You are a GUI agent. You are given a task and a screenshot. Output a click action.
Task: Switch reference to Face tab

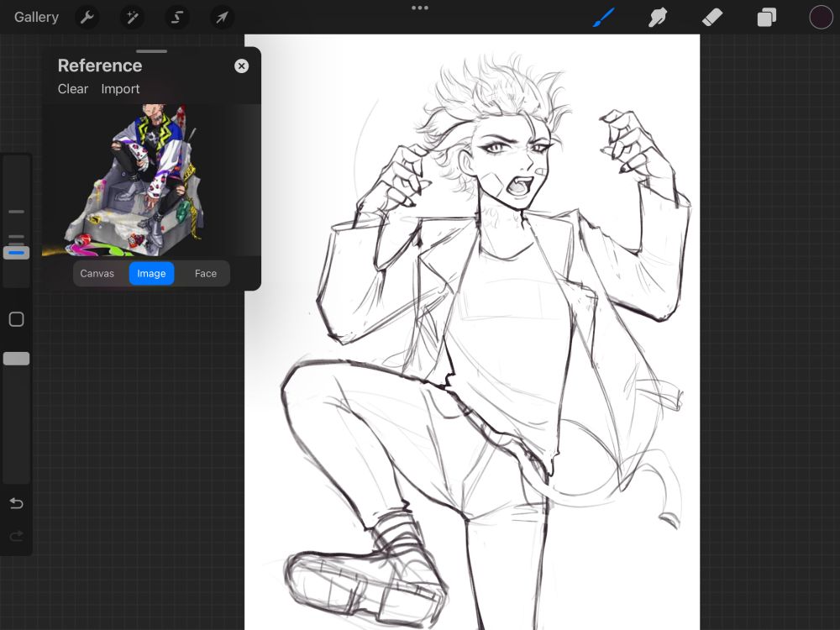pyautogui.click(x=206, y=274)
